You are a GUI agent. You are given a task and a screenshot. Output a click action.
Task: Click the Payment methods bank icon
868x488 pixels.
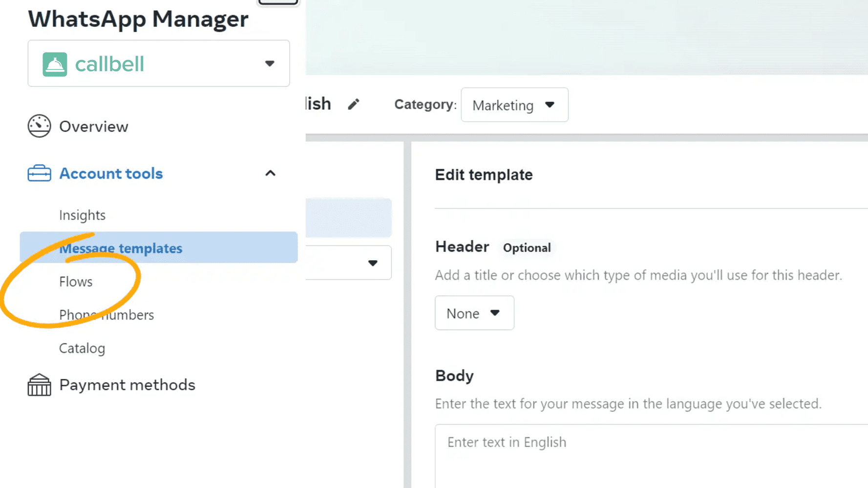pos(39,385)
